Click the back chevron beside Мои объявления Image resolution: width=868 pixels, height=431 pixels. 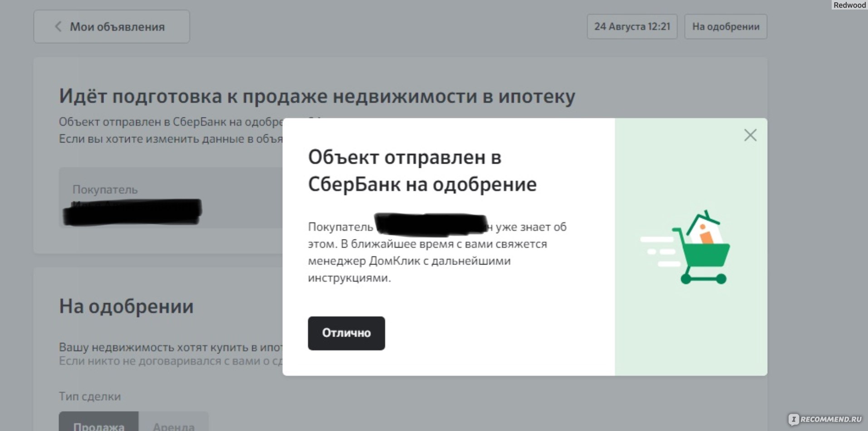[x=58, y=27]
